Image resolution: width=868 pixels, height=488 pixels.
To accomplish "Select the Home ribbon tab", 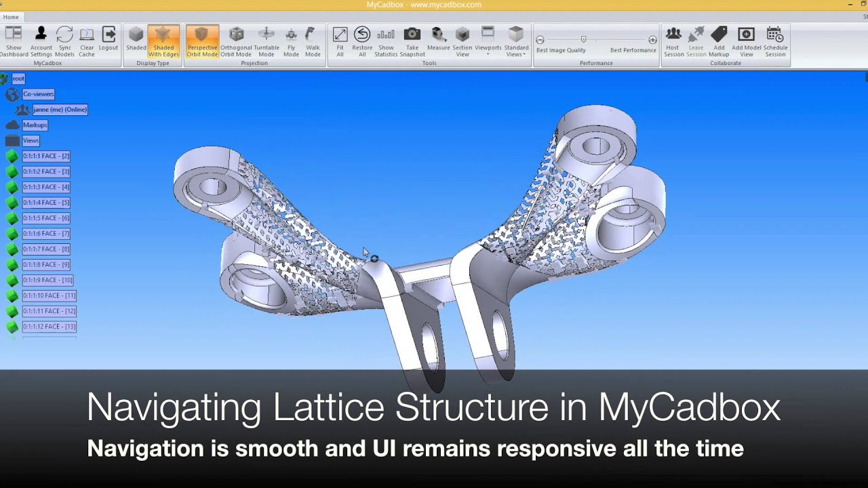I will [11, 17].
